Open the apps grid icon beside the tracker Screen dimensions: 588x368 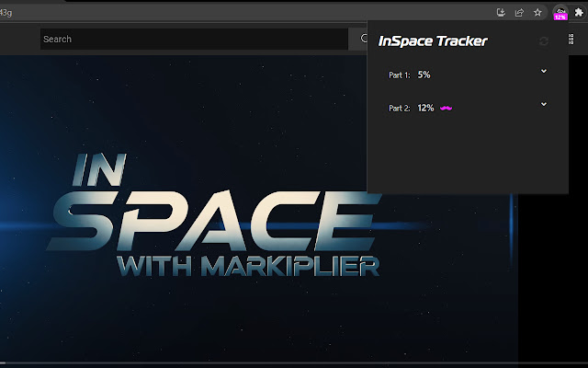coord(571,39)
